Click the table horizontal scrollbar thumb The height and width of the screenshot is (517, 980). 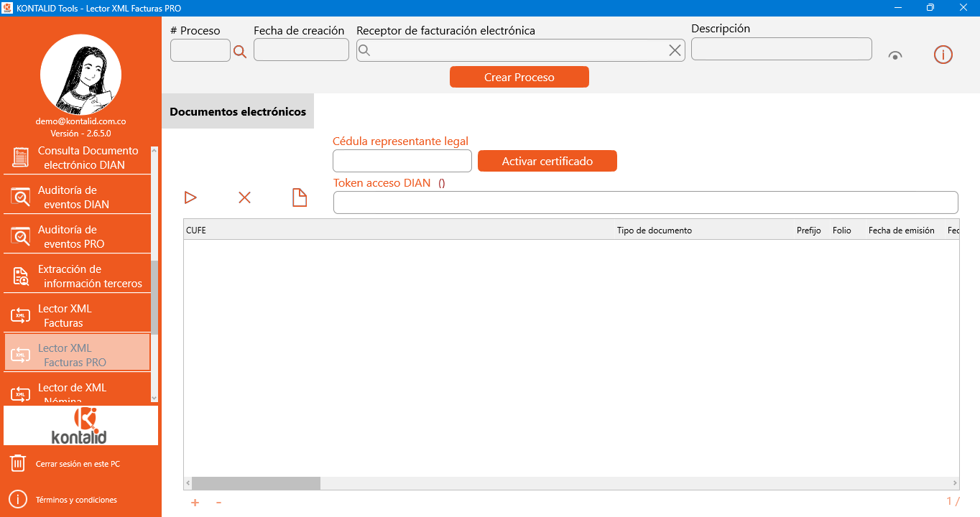[x=256, y=483]
